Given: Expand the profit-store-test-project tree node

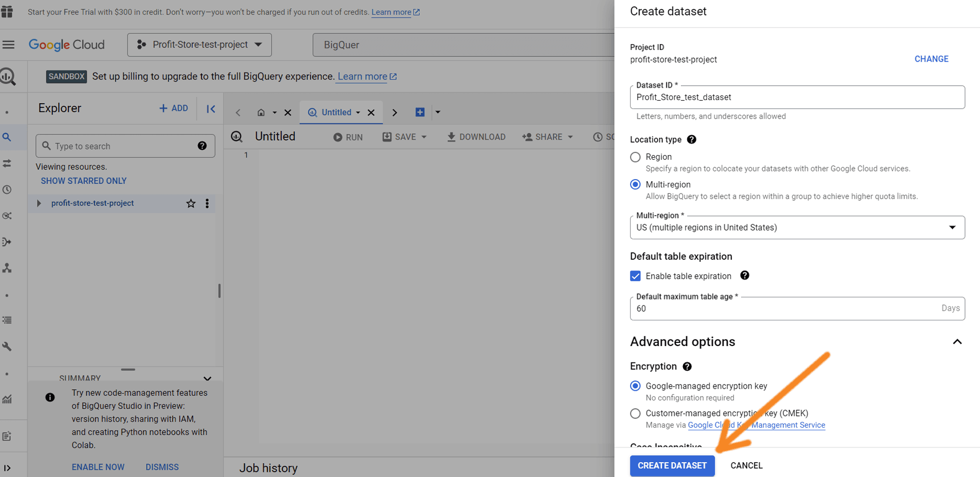Looking at the screenshot, I should point(39,203).
